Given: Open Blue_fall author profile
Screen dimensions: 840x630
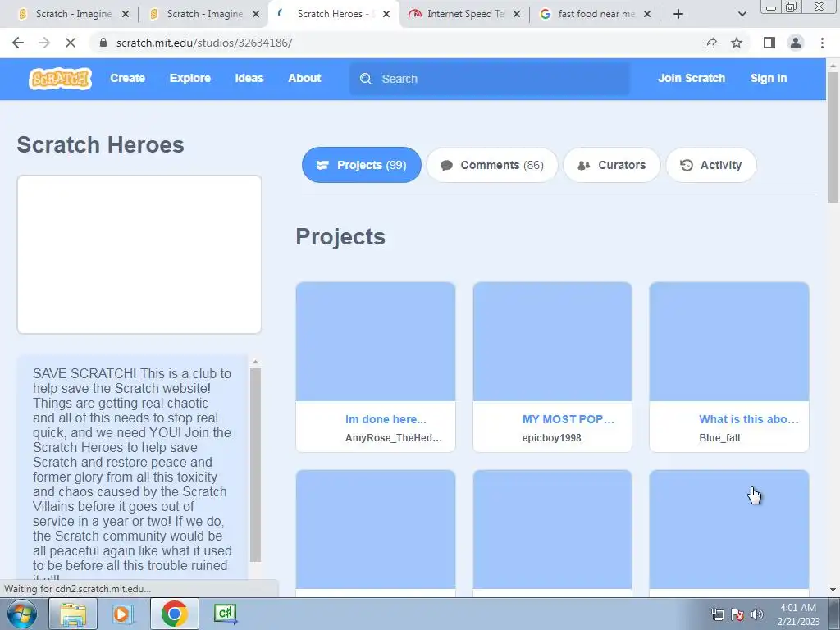Looking at the screenshot, I should (719, 438).
